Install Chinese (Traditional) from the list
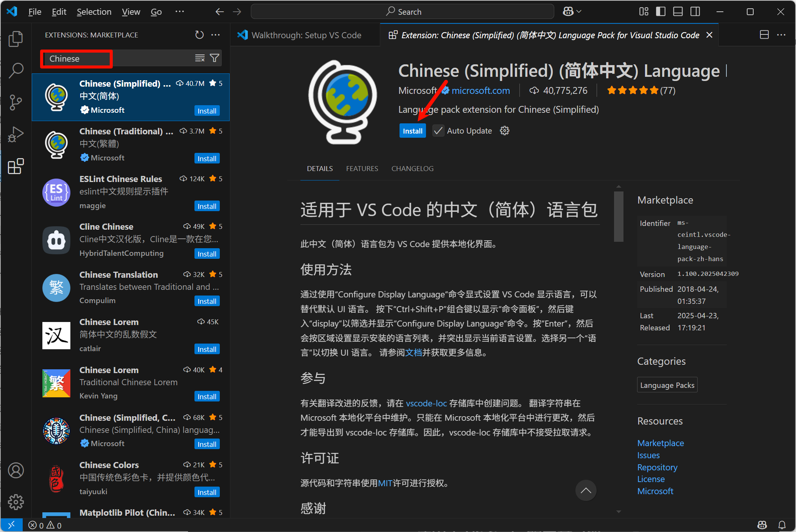This screenshot has width=796, height=532. (x=207, y=159)
